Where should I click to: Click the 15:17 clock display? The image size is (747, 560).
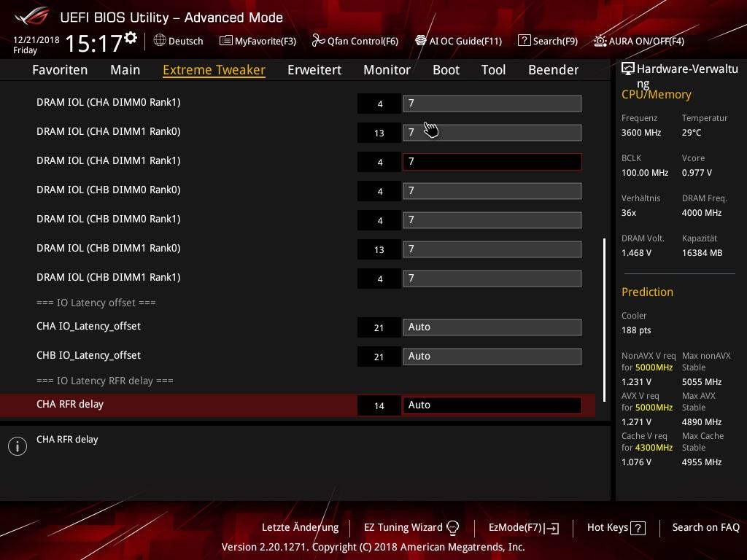coord(94,43)
